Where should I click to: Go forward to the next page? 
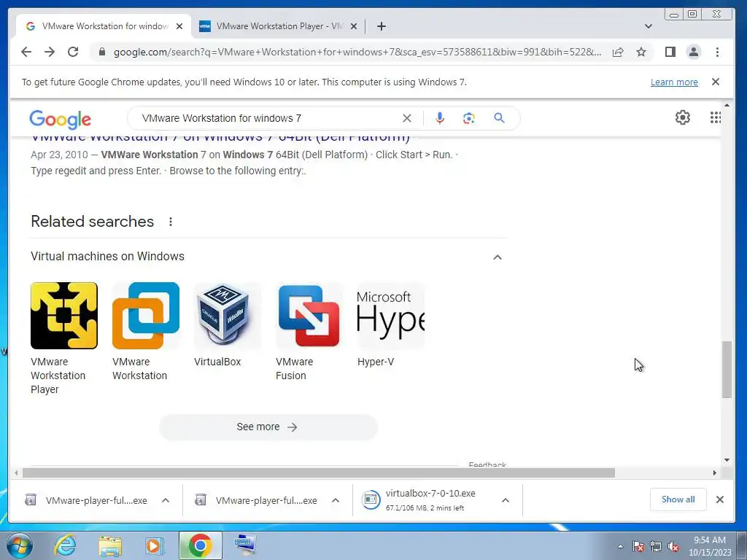[50, 52]
